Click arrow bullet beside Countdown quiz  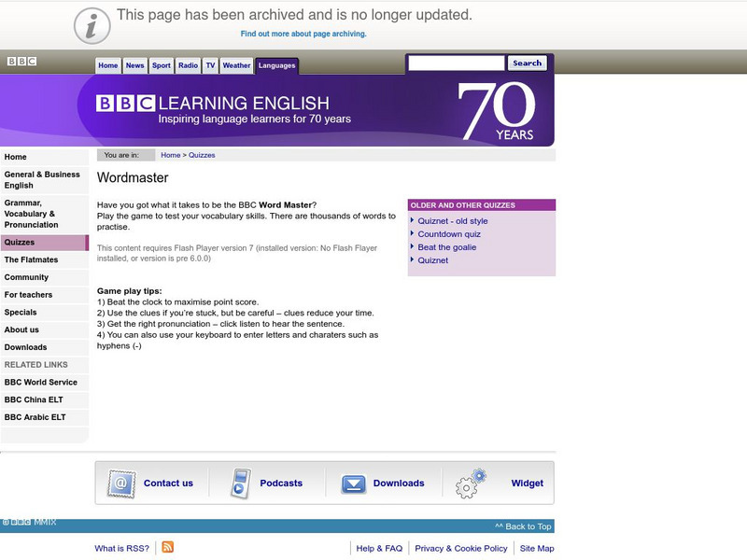pos(412,232)
